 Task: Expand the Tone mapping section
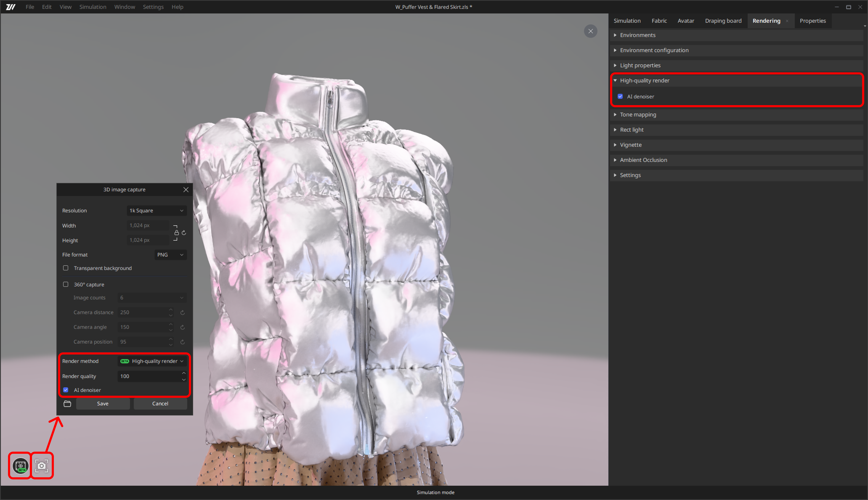tap(638, 114)
